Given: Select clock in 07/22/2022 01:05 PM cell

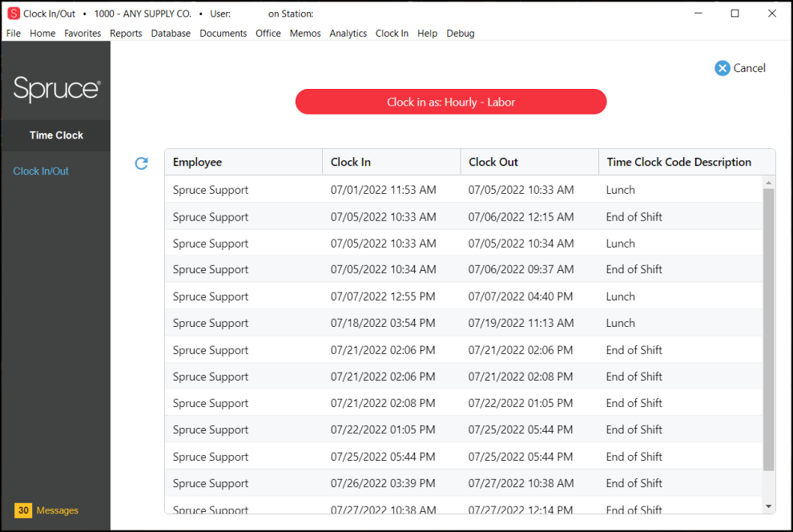Looking at the screenshot, I should (383, 430).
